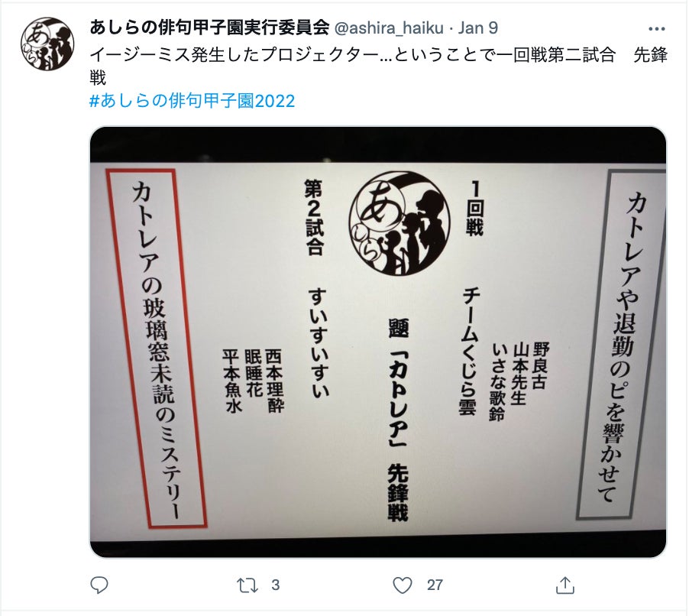Retweet this post via the retweet icon
The image size is (689, 616).
pos(247,585)
